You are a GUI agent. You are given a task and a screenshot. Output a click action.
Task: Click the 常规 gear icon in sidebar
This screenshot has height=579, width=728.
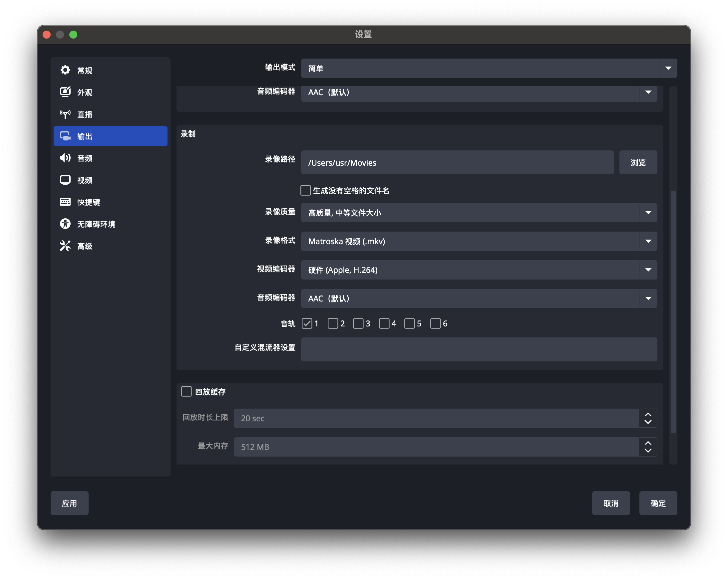coord(65,70)
